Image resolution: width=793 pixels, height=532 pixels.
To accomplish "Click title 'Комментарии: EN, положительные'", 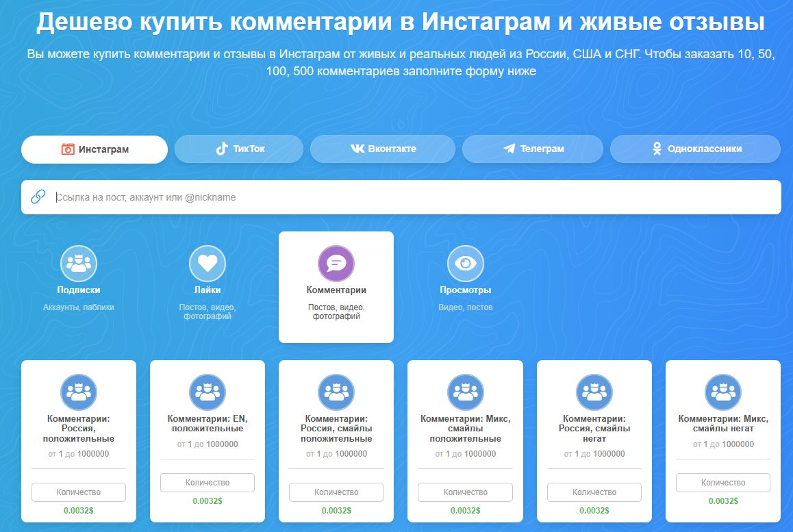I will click(207, 424).
